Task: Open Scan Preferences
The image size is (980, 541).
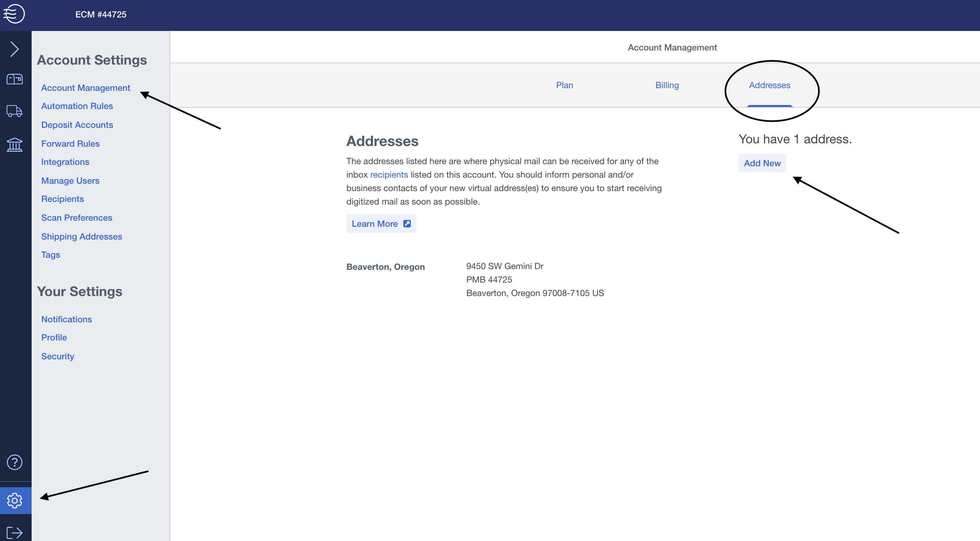Action: pyautogui.click(x=76, y=218)
